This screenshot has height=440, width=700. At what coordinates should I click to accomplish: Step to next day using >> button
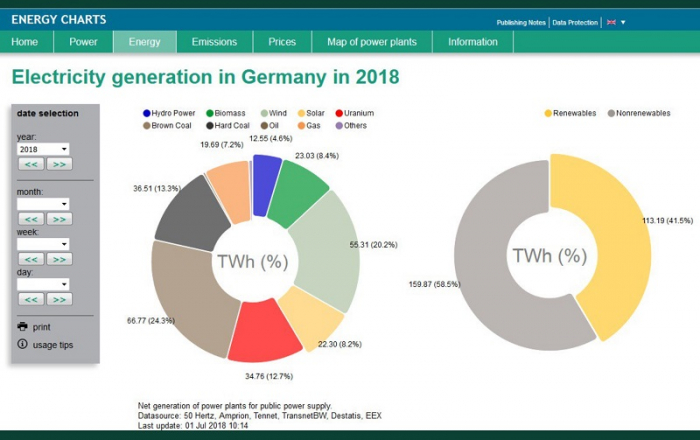[59, 299]
